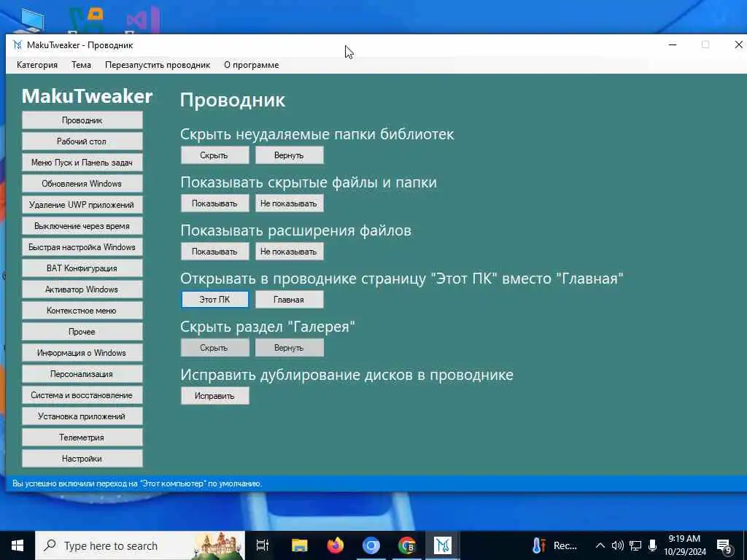Close the MakuTweaker window
Image resolution: width=747 pixels, height=560 pixels.
point(738,44)
